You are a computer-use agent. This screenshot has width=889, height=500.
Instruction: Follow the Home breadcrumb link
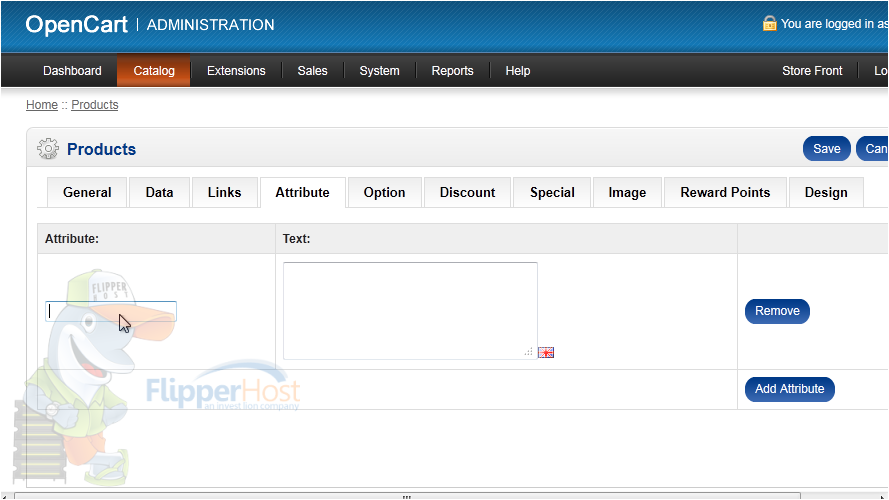tap(42, 105)
